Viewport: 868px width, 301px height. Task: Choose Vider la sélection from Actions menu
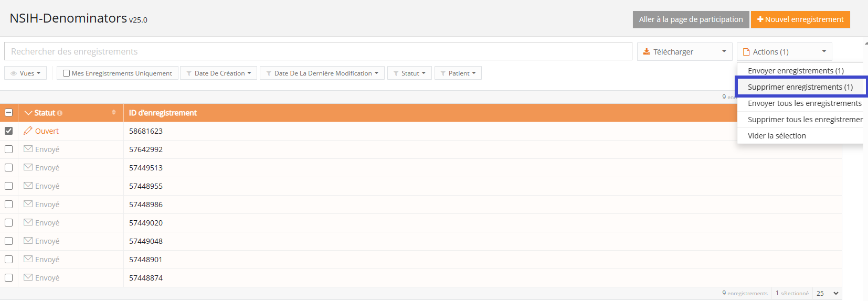point(777,136)
